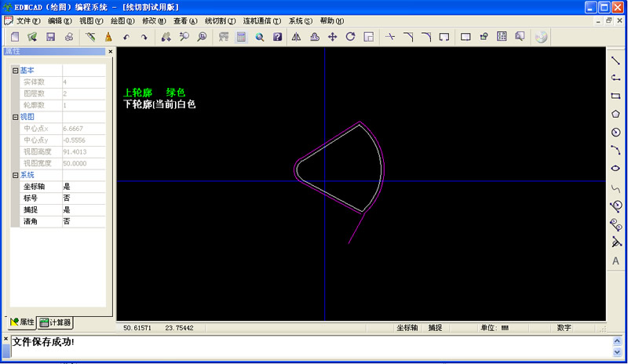Select the Polygon drawing tool
This screenshot has width=628, height=364.
click(x=615, y=114)
